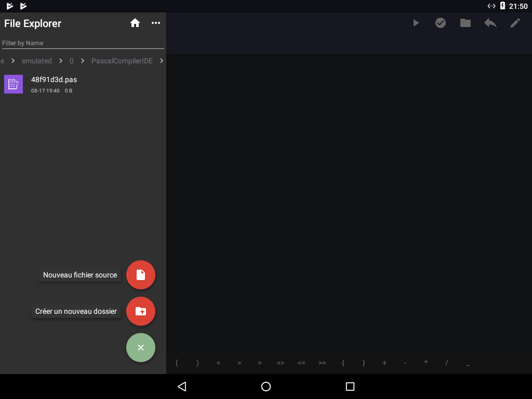Click the Filter by Name field
This screenshot has height=399, width=532.
coord(83,43)
